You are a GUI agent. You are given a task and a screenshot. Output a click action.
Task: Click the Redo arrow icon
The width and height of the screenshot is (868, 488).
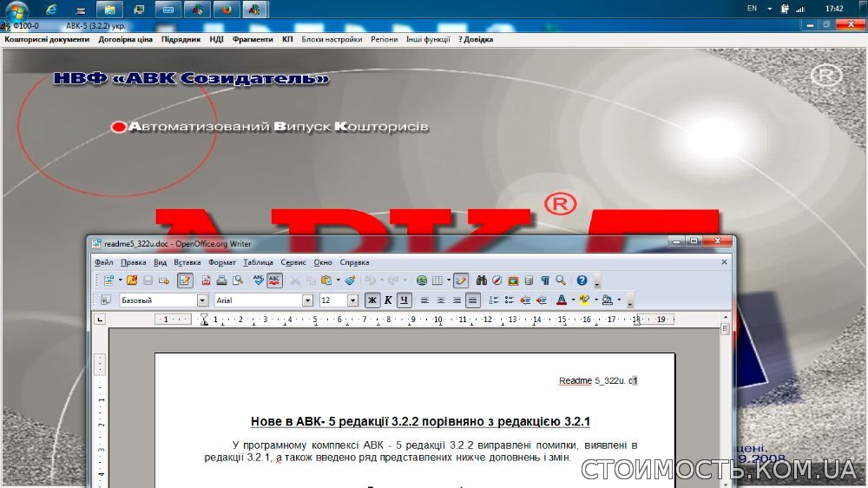[393, 280]
